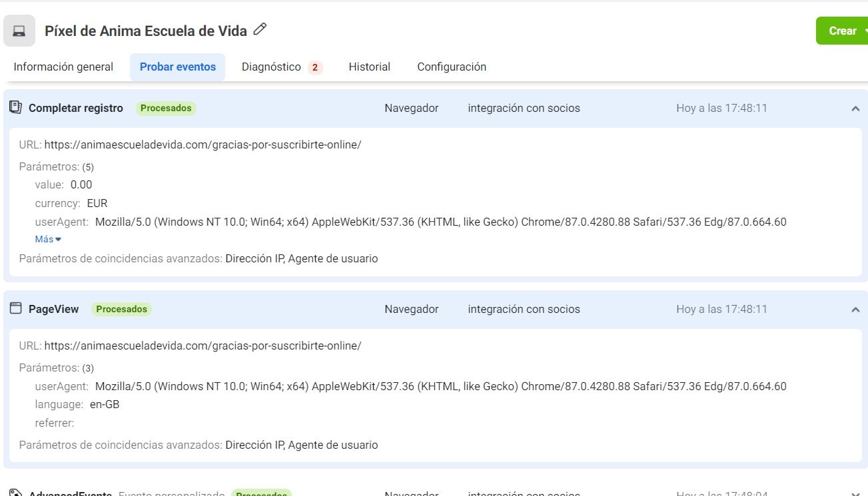This screenshot has height=496, width=868.
Task: Click Procesados badge on Completar registro
Action: 166,108
